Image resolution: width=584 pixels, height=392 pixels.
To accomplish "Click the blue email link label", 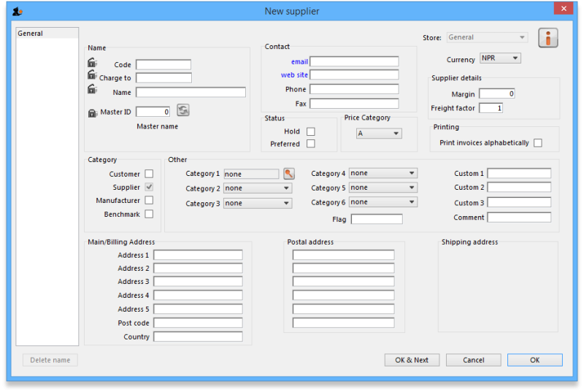I will [x=299, y=62].
